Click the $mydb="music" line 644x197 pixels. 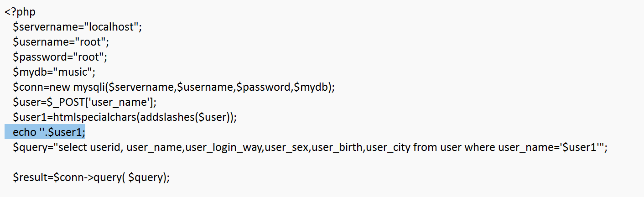(x=54, y=72)
